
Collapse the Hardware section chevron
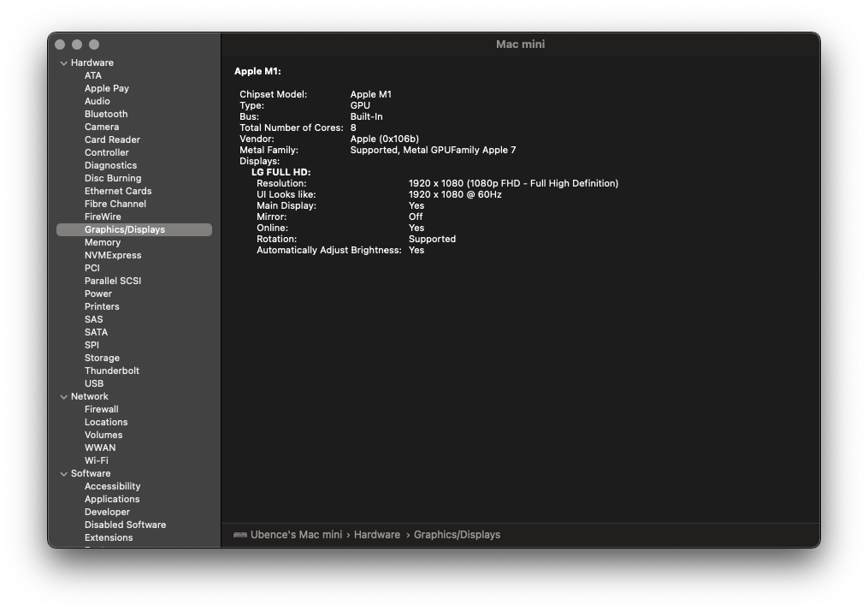(63, 63)
